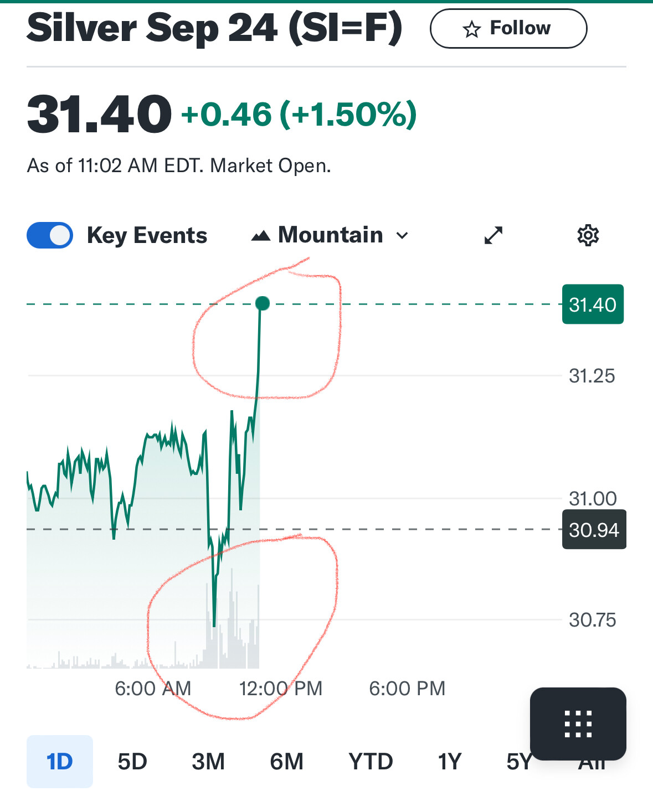Viewport: 653px width, 812px height.
Task: Follow the Silver Sep 24 ticker
Action: pos(508,28)
